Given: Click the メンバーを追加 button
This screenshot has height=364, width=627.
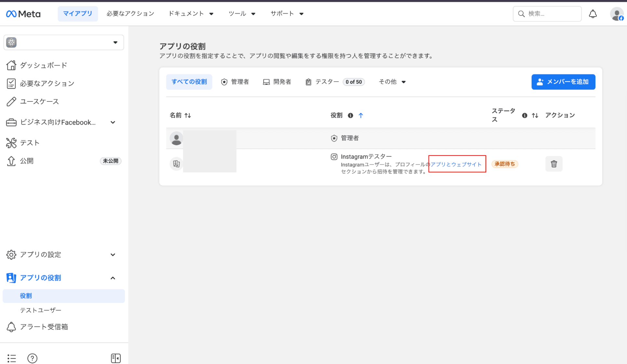Looking at the screenshot, I should click(x=563, y=82).
